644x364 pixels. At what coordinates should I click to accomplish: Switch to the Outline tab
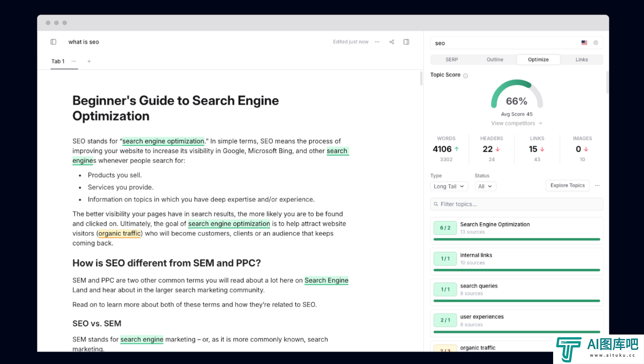coord(495,59)
